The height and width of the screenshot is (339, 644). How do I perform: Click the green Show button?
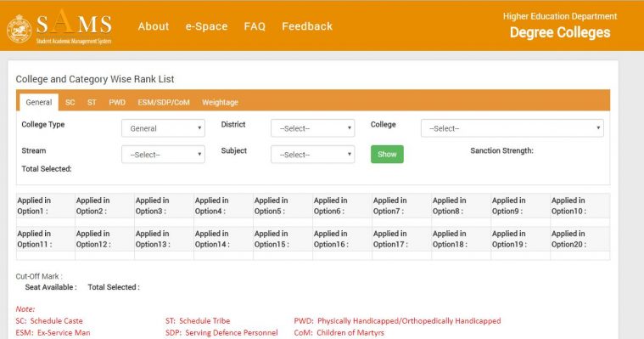387,155
